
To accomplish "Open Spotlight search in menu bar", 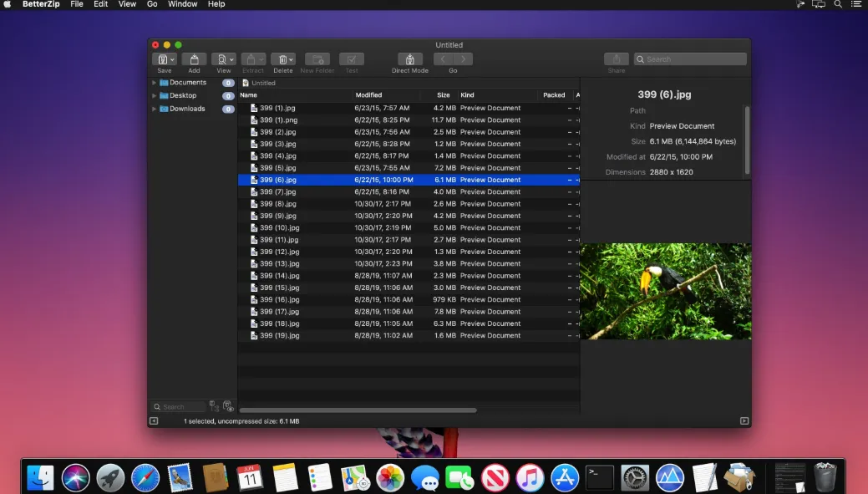I will [838, 4].
